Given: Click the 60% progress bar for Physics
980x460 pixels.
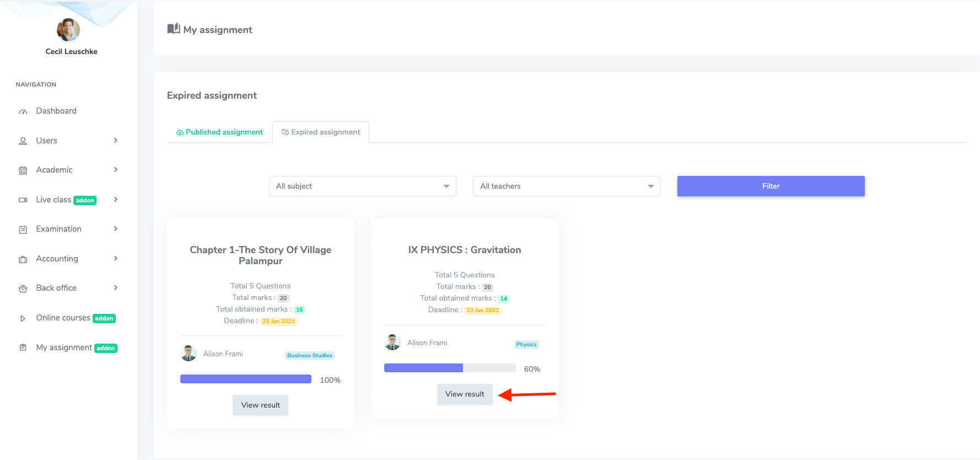Looking at the screenshot, I should tap(450, 368).
